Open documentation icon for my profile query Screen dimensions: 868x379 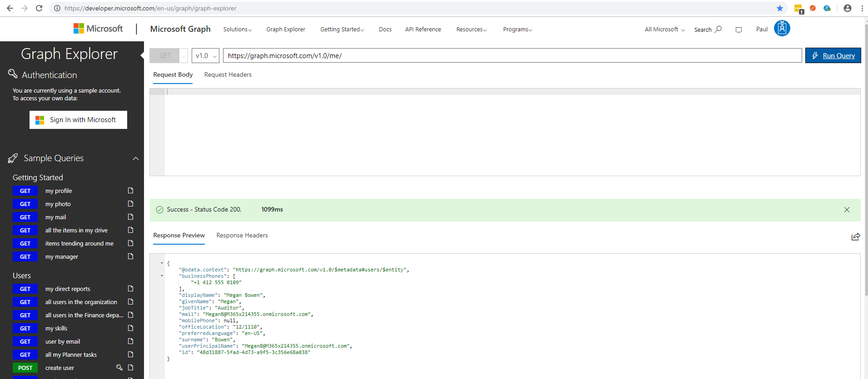pos(130,191)
